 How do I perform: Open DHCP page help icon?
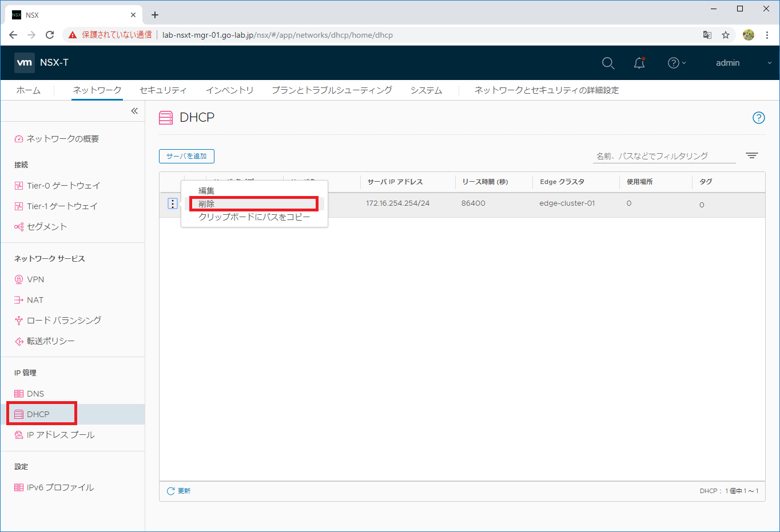click(x=758, y=118)
